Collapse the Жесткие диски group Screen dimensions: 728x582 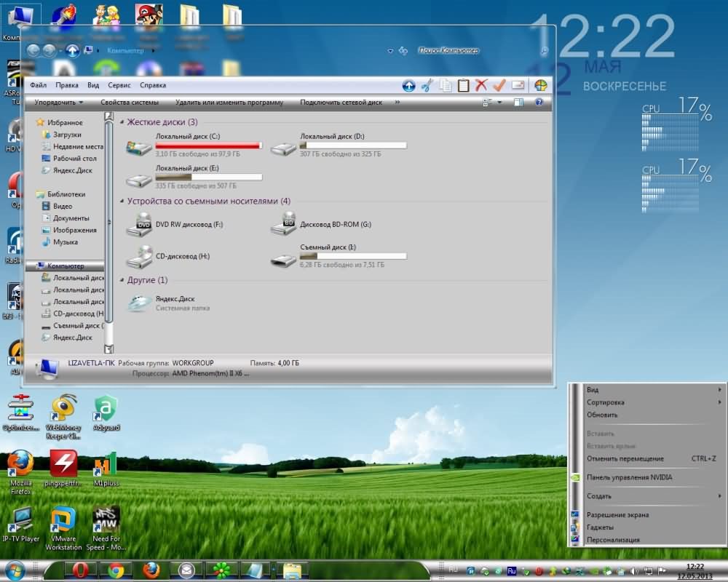[x=122, y=122]
